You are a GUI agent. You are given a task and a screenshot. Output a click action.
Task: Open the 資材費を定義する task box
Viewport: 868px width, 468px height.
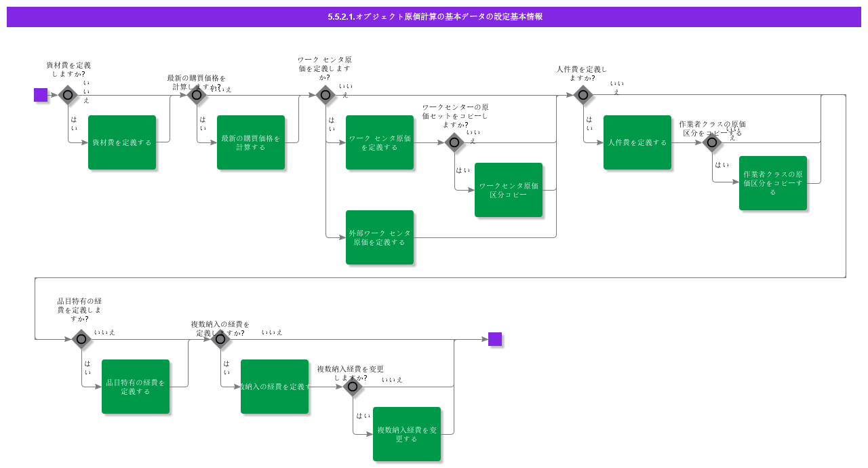(122, 142)
